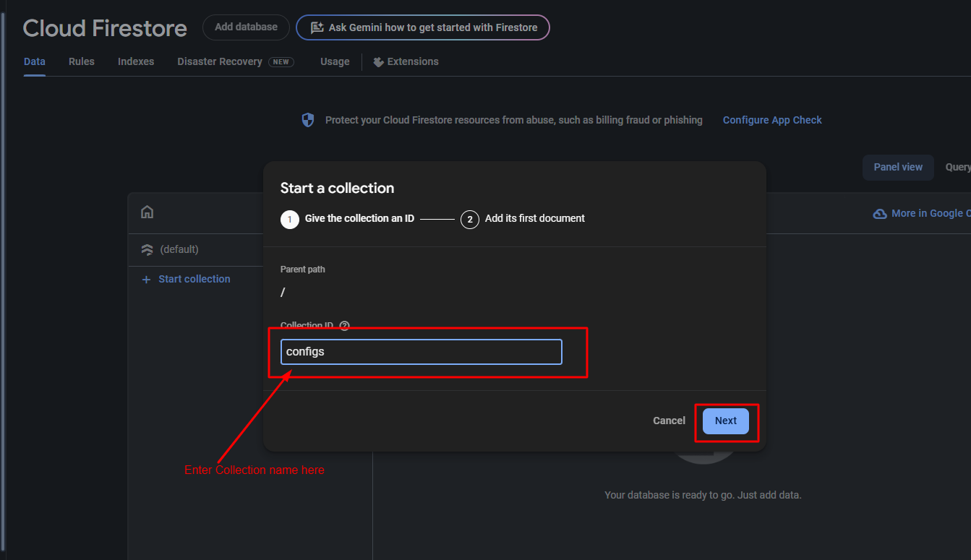
Task: Select the Panel view toggle
Action: click(898, 167)
